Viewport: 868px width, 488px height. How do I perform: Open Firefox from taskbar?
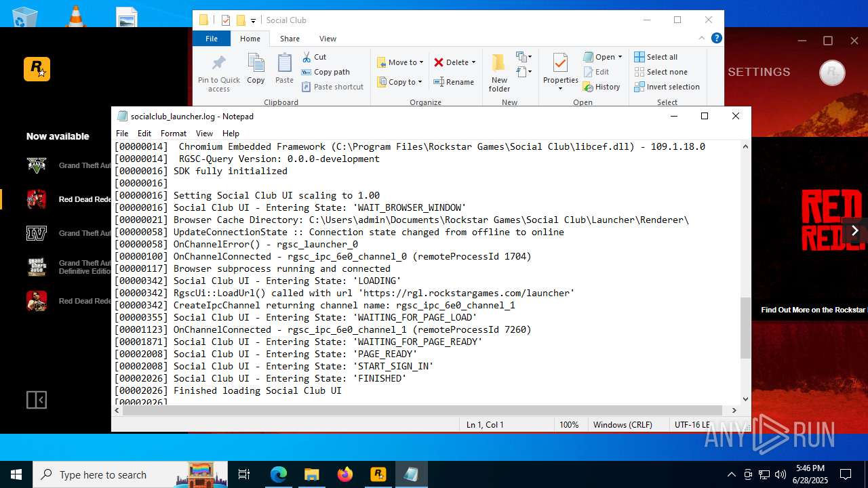coord(345,474)
